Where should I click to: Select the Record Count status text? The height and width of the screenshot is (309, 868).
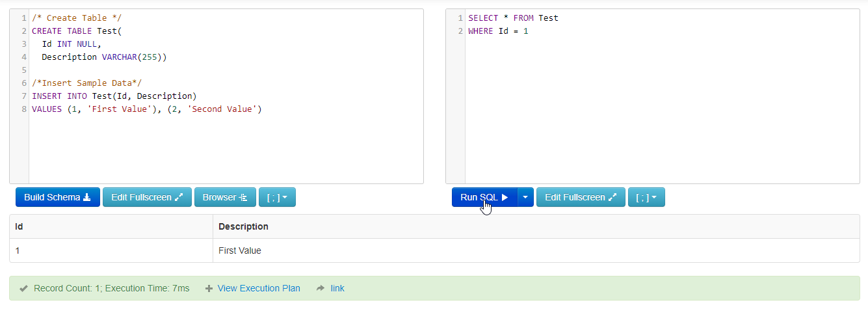click(112, 288)
